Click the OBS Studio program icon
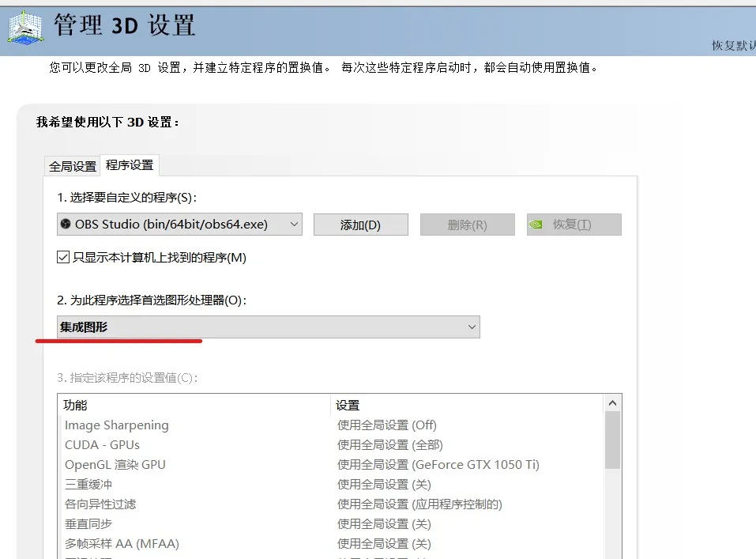The image size is (756, 559). 65,224
